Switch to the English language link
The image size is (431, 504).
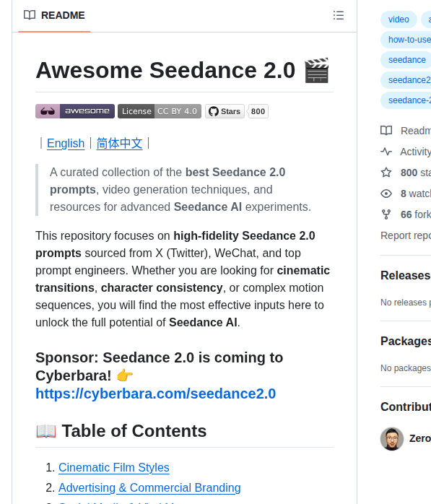(66, 144)
